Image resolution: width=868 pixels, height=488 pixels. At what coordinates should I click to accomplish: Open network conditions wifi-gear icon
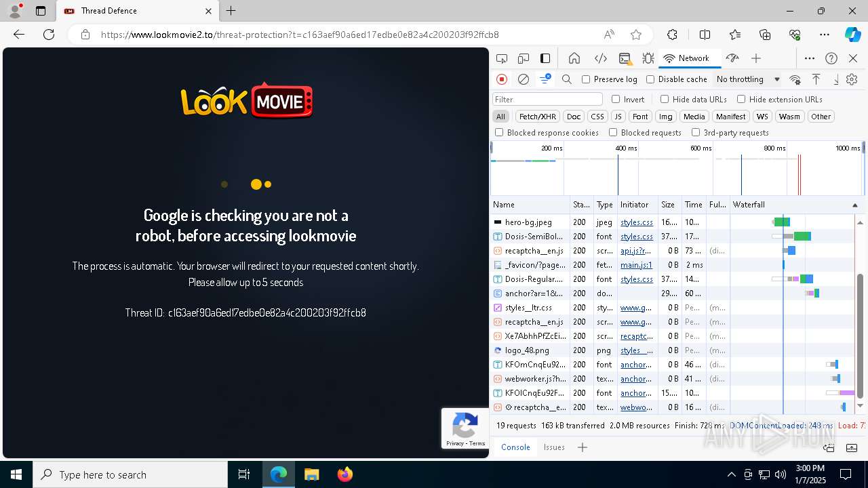click(795, 79)
